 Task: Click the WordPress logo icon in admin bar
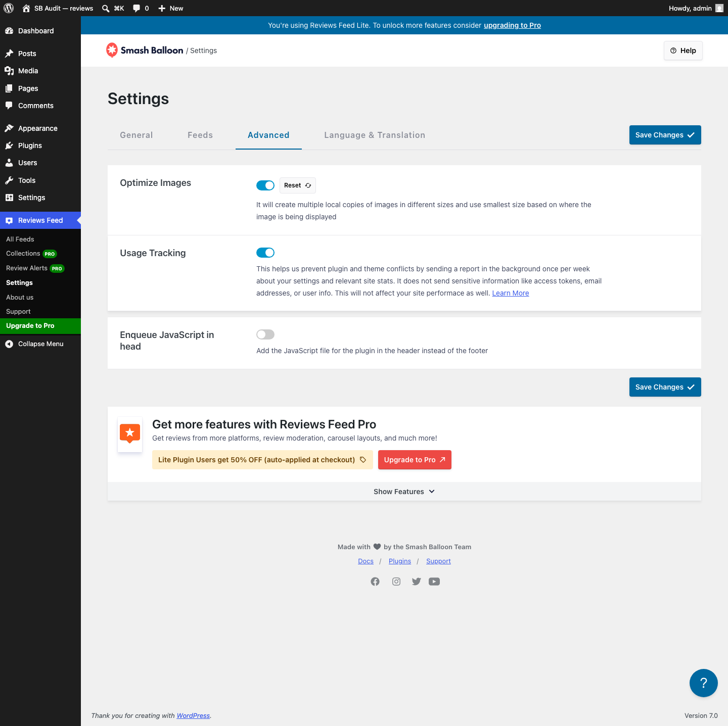pyautogui.click(x=9, y=8)
